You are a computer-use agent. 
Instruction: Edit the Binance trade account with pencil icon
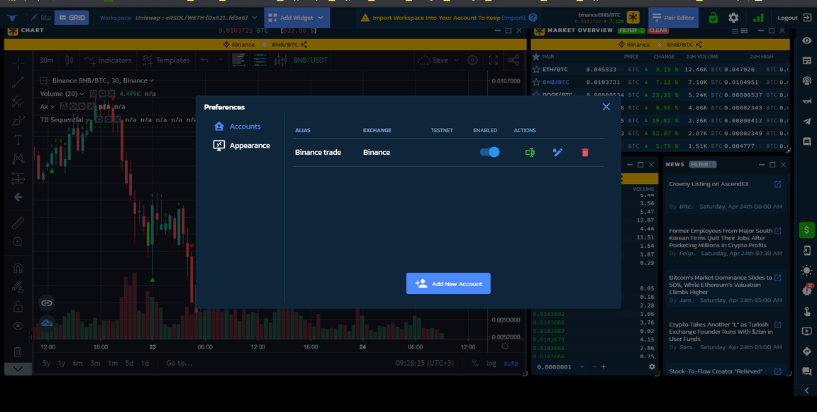pyautogui.click(x=558, y=153)
